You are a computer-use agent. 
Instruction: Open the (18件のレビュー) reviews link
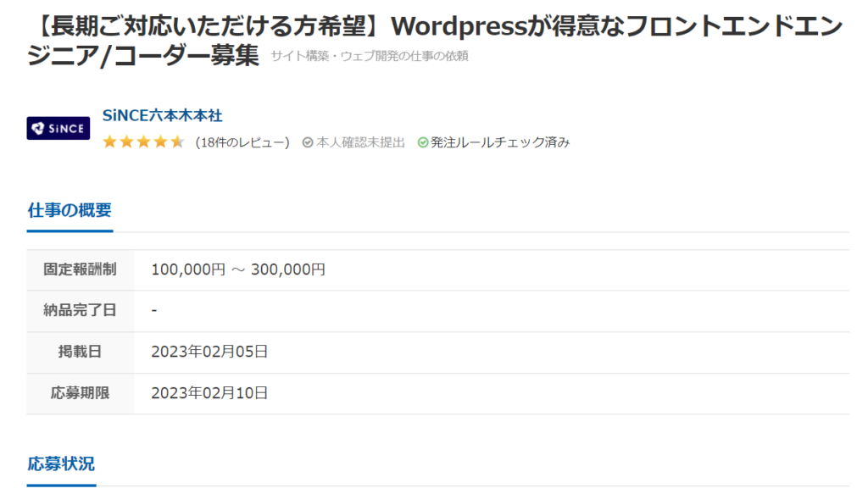[242, 142]
